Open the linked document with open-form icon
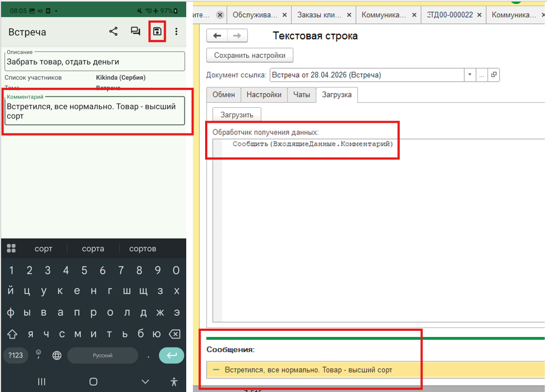The image size is (547, 392). [x=494, y=75]
